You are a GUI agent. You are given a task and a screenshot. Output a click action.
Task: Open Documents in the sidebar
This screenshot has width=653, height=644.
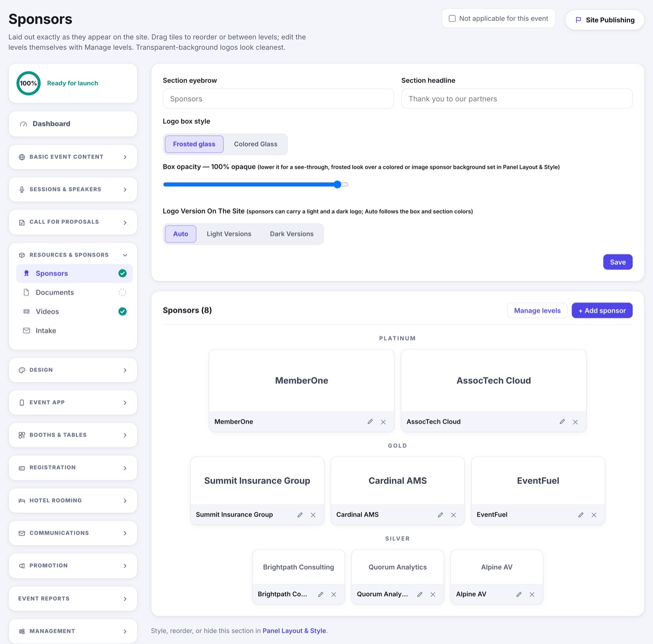click(x=75, y=292)
